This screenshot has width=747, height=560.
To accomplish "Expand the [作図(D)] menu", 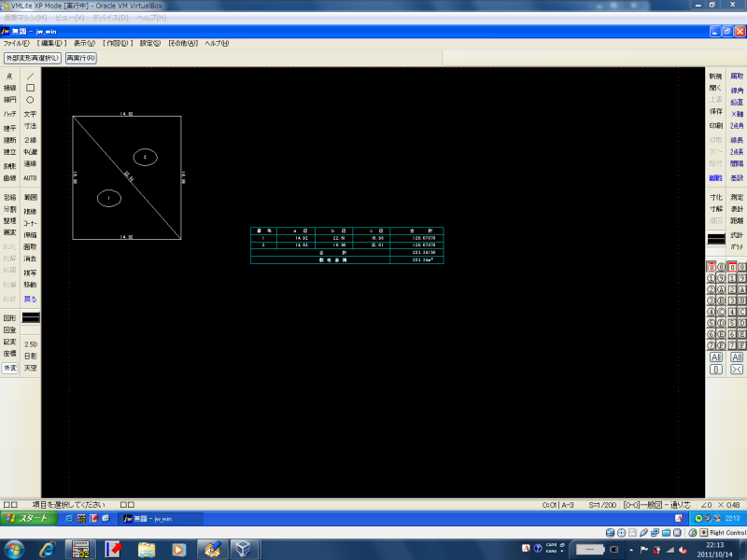I will click(118, 43).
